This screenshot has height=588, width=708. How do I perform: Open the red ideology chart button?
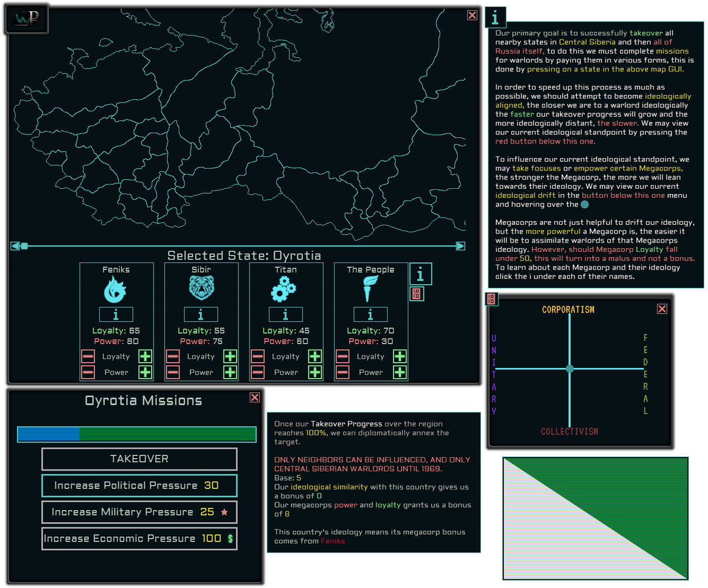tap(417, 294)
